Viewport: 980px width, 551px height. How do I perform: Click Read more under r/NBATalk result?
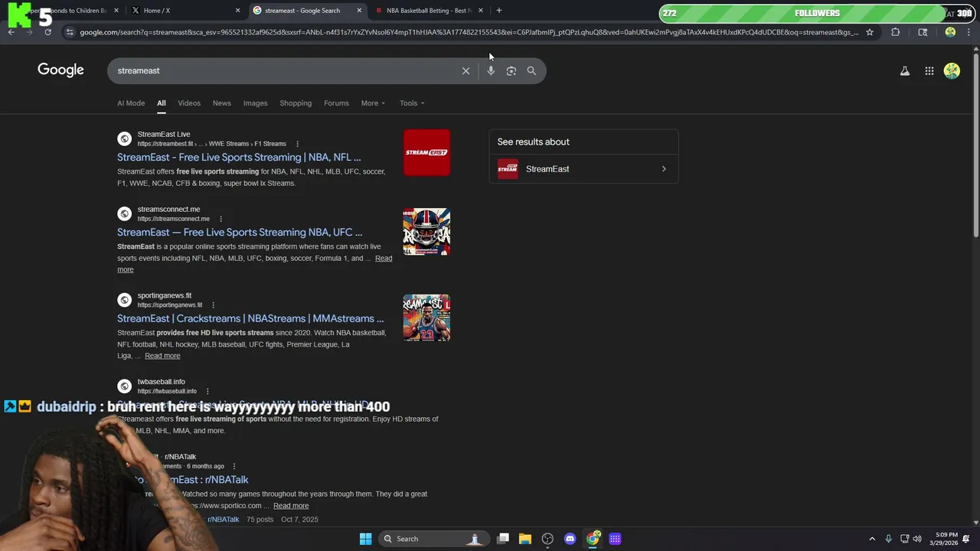tap(291, 506)
